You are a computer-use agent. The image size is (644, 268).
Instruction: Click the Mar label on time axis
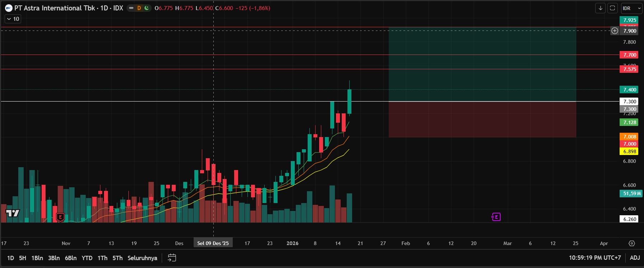(x=507, y=243)
